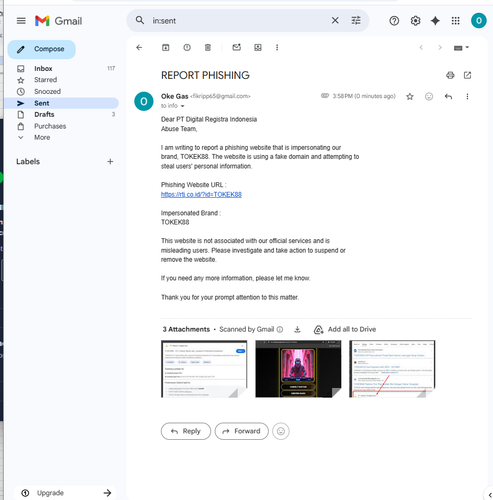Click the Compose button
Image resolution: width=493 pixels, height=500 pixels.
42,49
